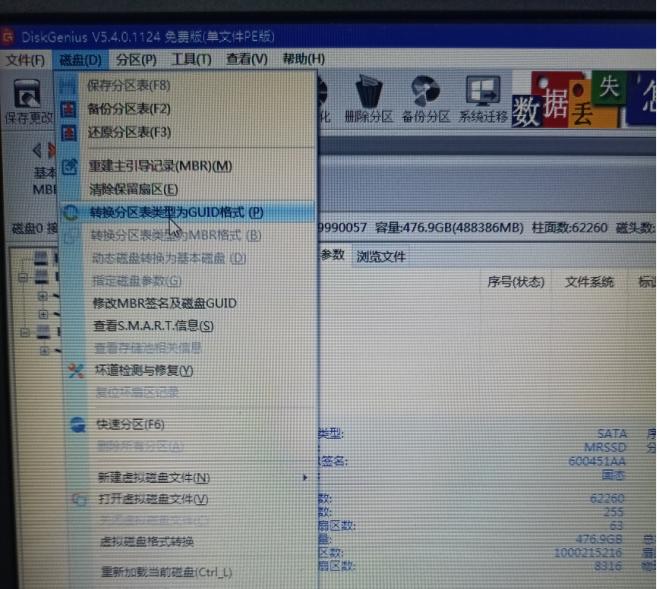Choose 虚拟磁盘格式转换 from the menu
The image size is (657, 589).
147,542
